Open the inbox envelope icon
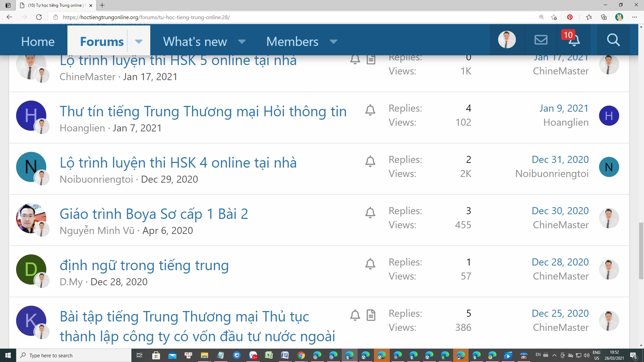644x362 pixels. coord(541,40)
